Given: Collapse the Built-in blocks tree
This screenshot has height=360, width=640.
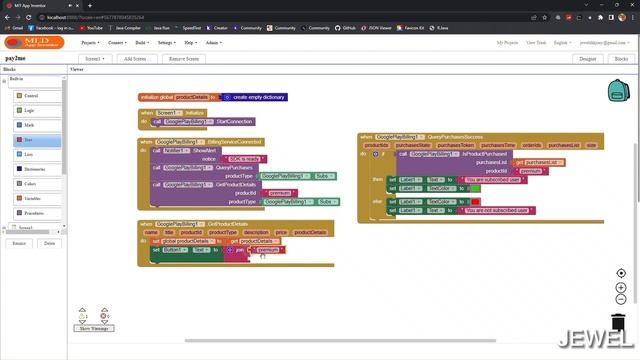Looking at the screenshot, I should click(4, 81).
